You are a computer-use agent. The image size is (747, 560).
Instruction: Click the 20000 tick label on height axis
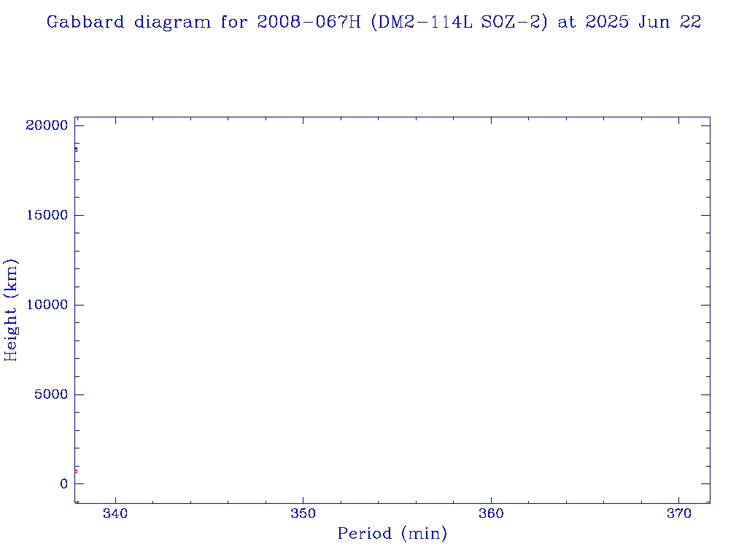pyautogui.click(x=47, y=125)
